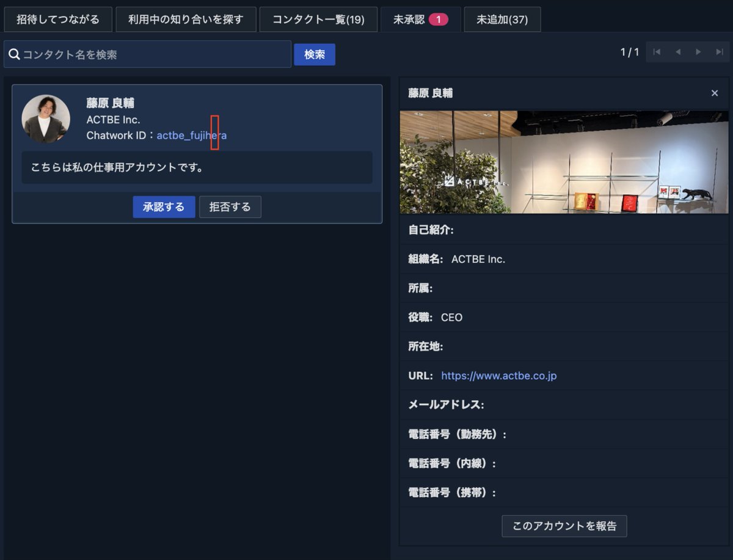Click the previous page arrow

(677, 52)
